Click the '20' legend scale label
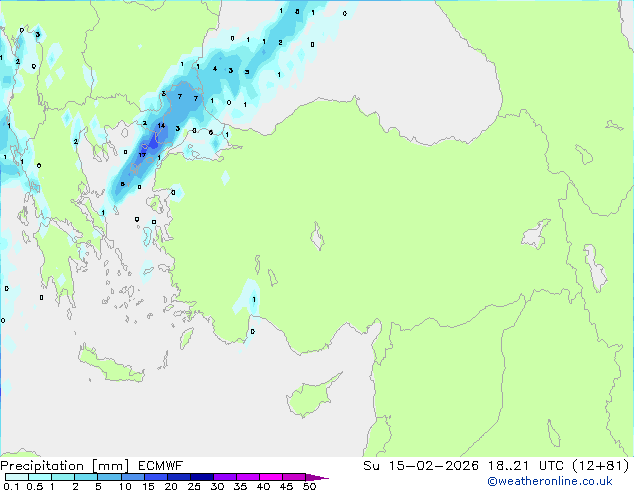Viewport: 634px width, 490px height. pyautogui.click(x=171, y=486)
